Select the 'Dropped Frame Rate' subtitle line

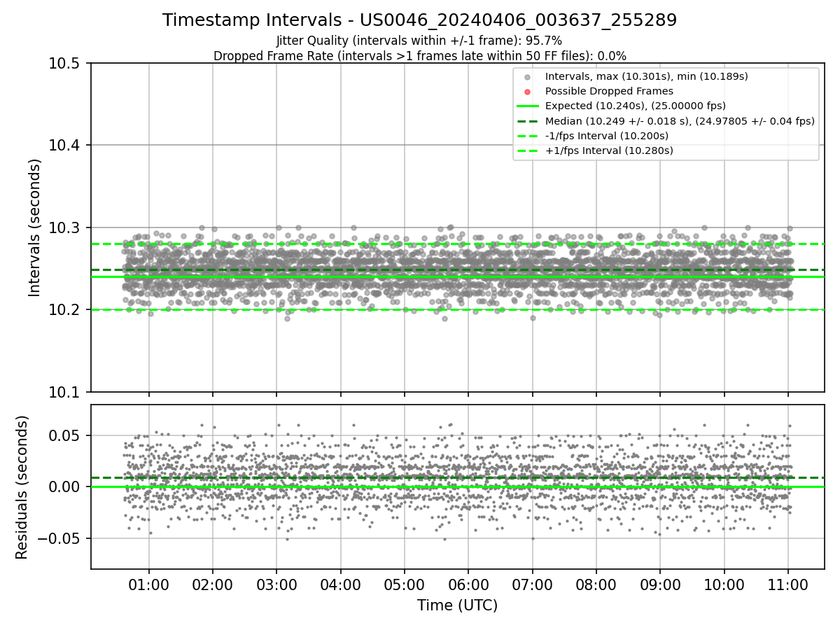click(419, 56)
